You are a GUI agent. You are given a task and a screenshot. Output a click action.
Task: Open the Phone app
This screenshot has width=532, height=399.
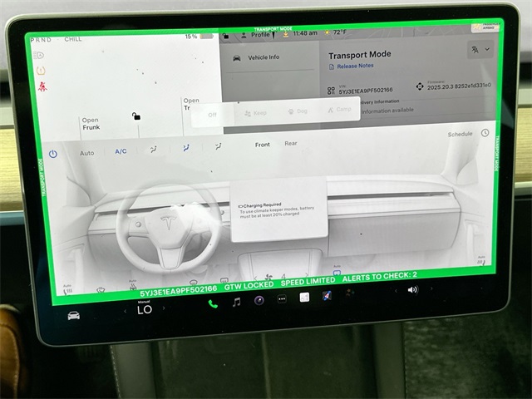click(213, 303)
